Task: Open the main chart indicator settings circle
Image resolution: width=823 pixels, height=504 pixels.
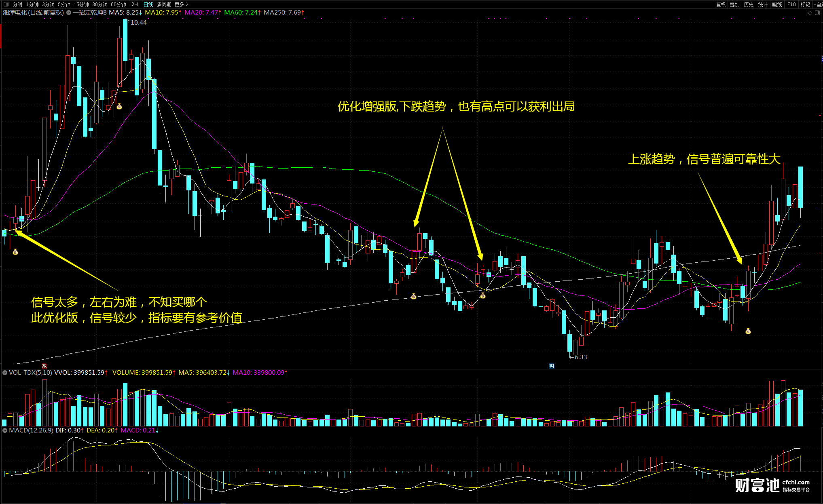Action: click(x=69, y=13)
